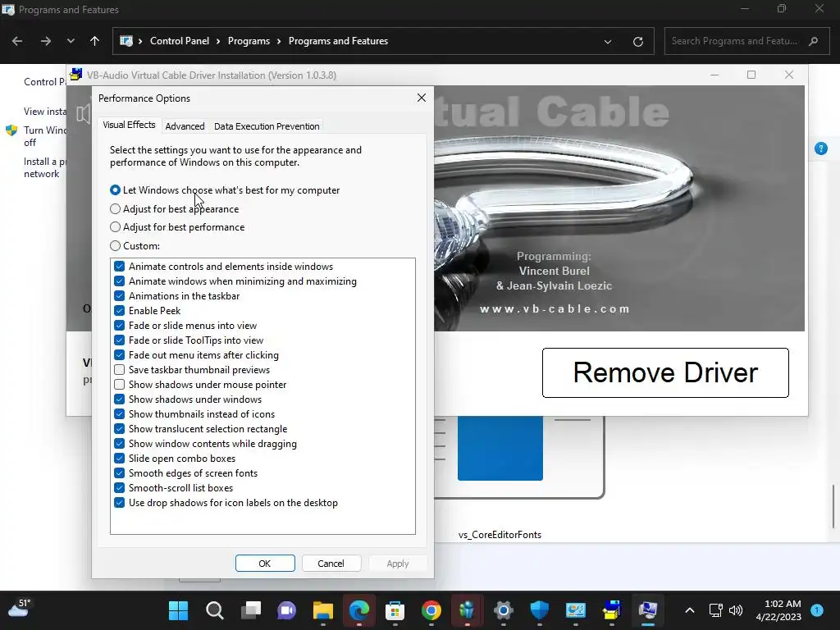Enable Save taskbar thumbnail previews
Viewport: 840px width, 630px height.
pos(120,370)
